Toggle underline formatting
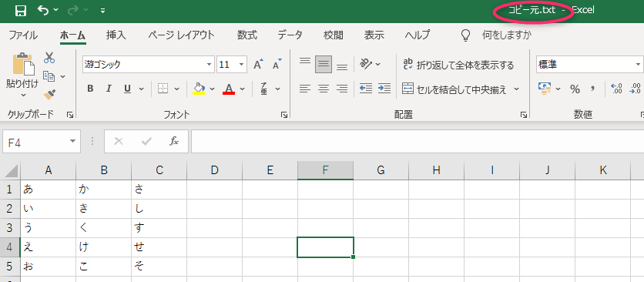This screenshot has width=644, height=282. pos(127,89)
